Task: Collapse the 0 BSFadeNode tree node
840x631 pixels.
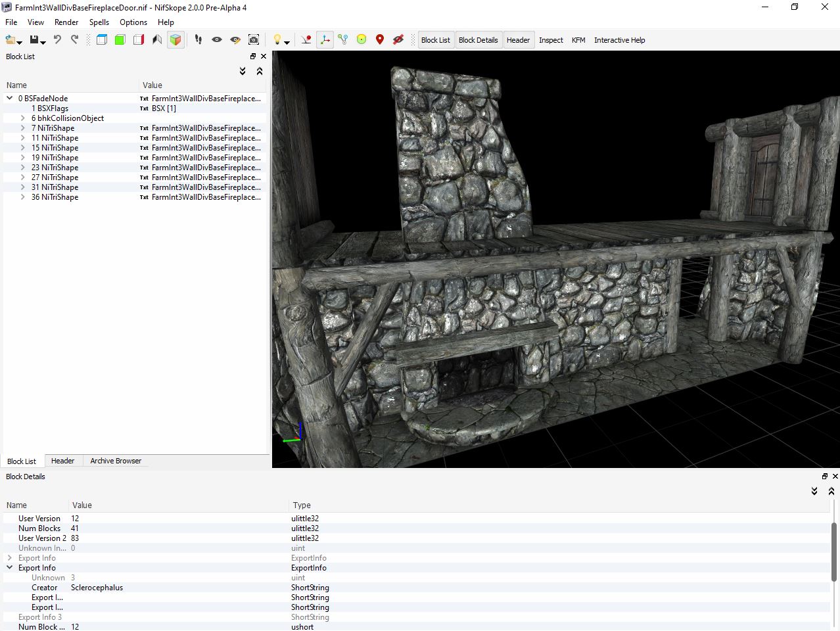Action: [x=10, y=99]
